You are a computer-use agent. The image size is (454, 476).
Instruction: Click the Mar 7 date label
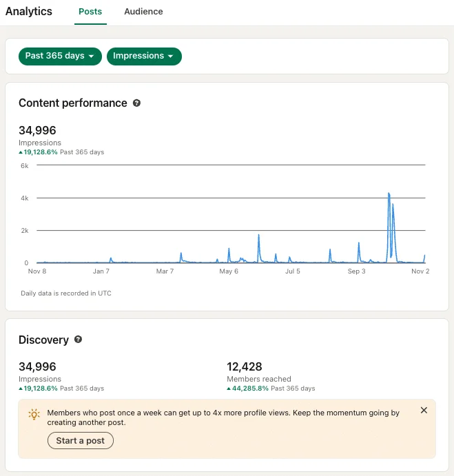(x=165, y=271)
